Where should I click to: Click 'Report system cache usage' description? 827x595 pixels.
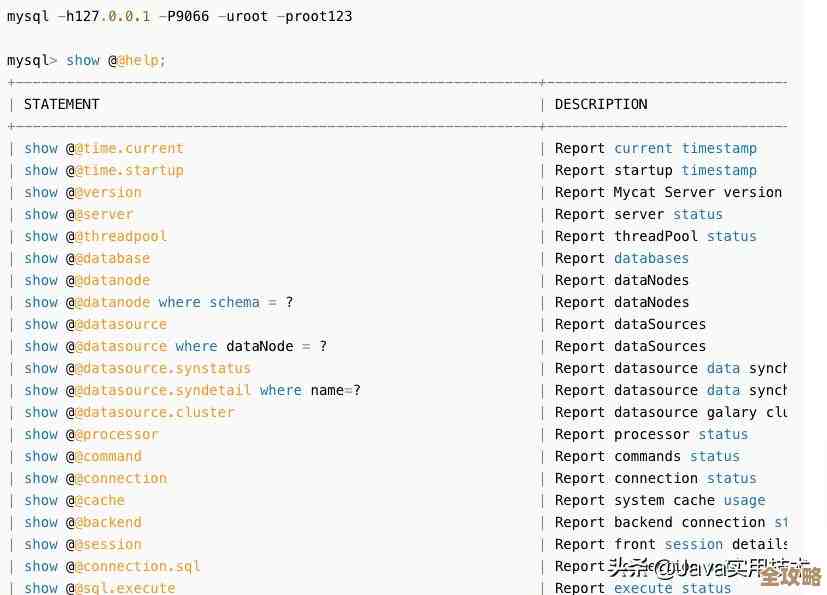pos(660,500)
